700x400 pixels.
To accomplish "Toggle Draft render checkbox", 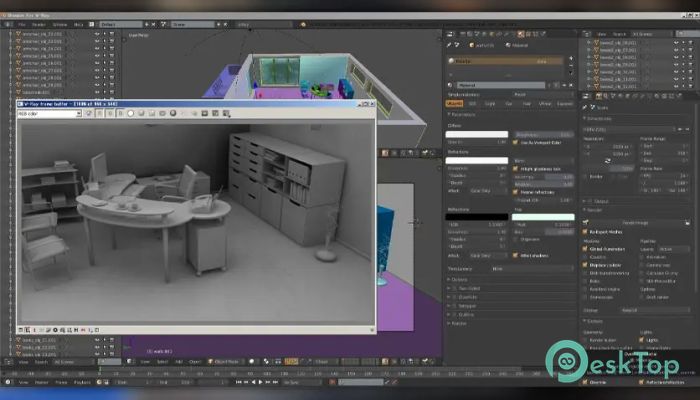I will (642, 297).
